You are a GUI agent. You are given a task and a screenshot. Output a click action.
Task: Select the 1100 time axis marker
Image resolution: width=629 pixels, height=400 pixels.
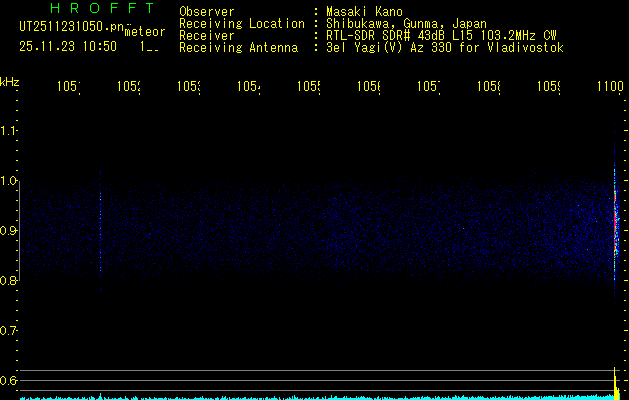pos(610,87)
